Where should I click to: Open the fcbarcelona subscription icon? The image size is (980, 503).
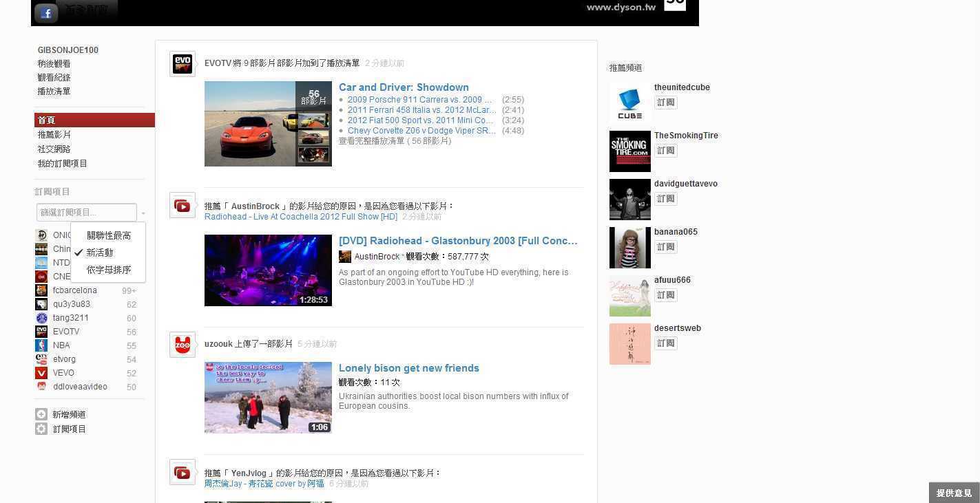[41, 290]
